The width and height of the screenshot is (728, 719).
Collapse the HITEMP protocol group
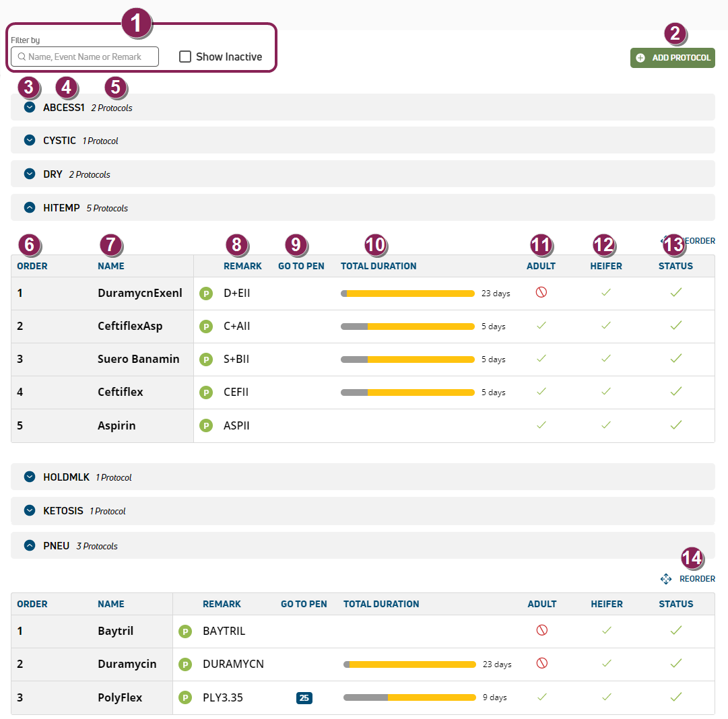coord(29,208)
